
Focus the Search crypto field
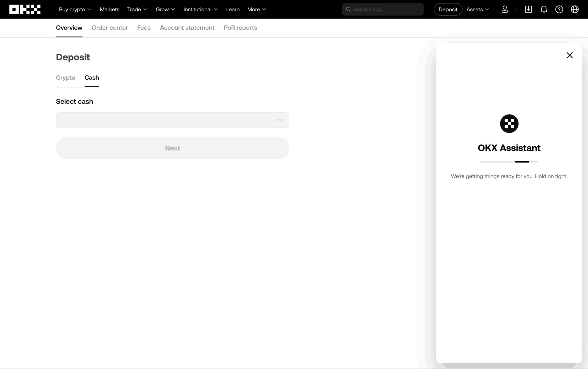383,9
